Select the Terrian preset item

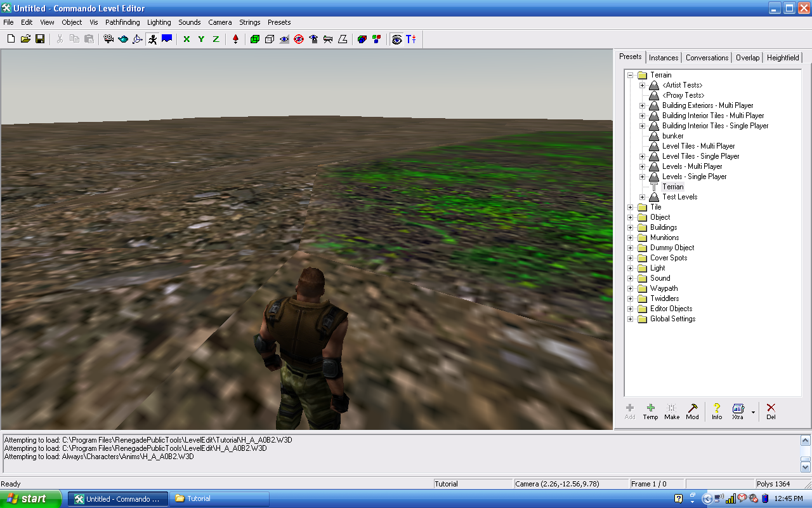(672, 187)
